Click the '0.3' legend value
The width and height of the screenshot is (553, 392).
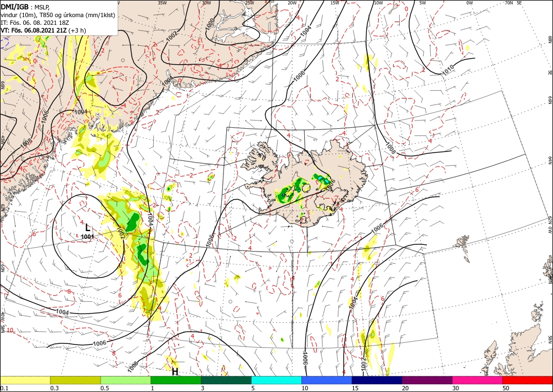click(x=54, y=388)
